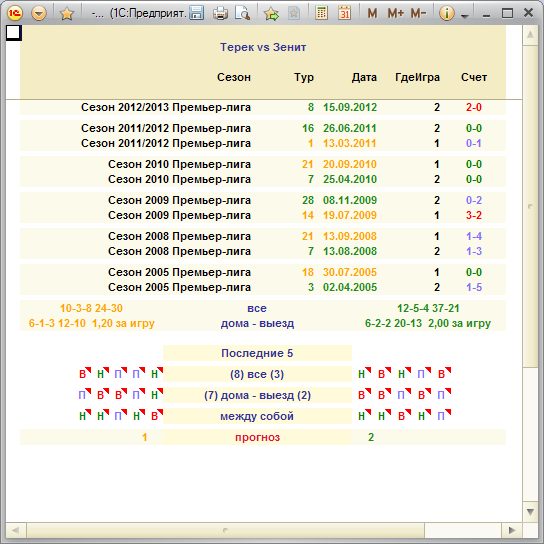
Task: Click the vertical scrollbar thumb
Action: click(x=530, y=206)
